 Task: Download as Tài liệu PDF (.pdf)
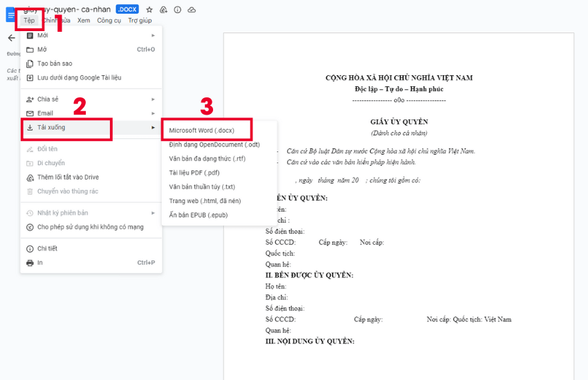click(219, 173)
